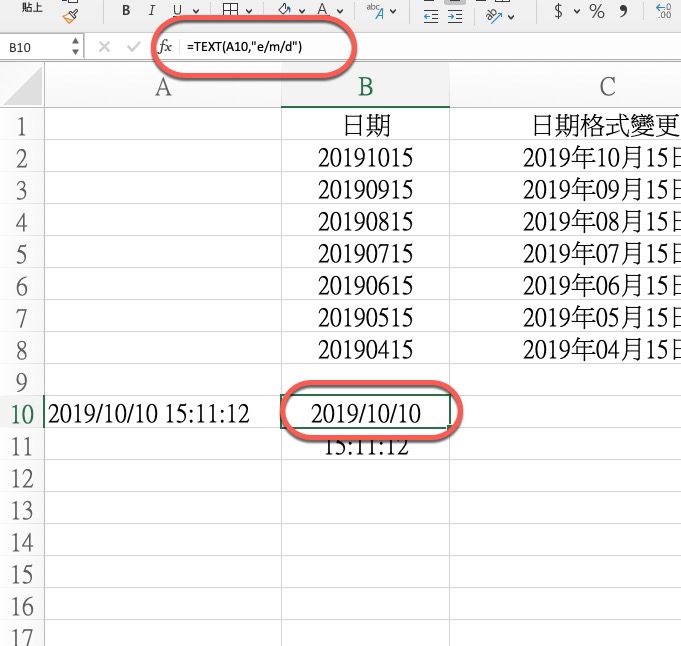The height and width of the screenshot is (646, 681).
Task: Click cell containing 20191015
Action: coord(365,158)
